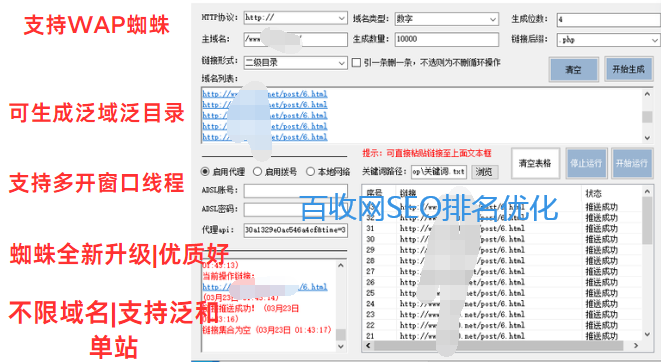The height and width of the screenshot is (362, 661).
Task: Click the 链接集合为空 log line
Action: pos(267,330)
